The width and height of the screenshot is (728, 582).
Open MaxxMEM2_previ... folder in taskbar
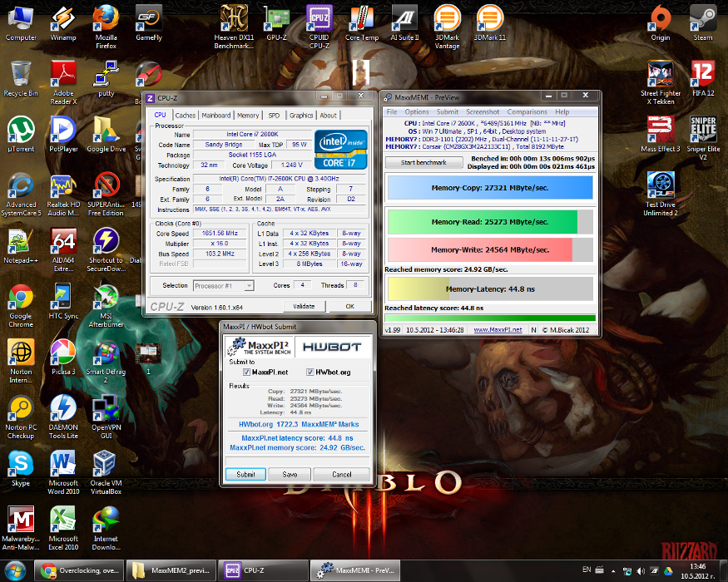(171, 570)
